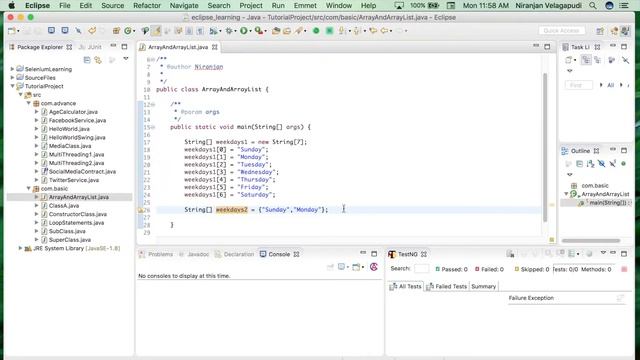Collapse the com.basic package
640x360 pixels.
click(x=29, y=189)
